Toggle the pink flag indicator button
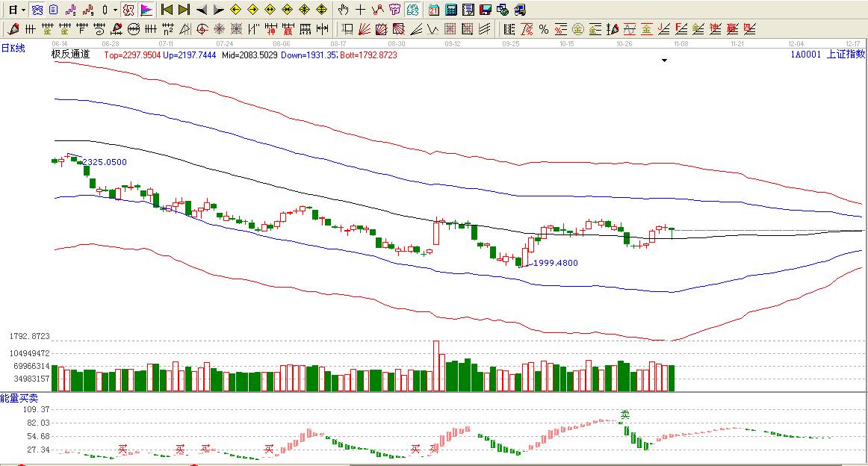 [146, 10]
